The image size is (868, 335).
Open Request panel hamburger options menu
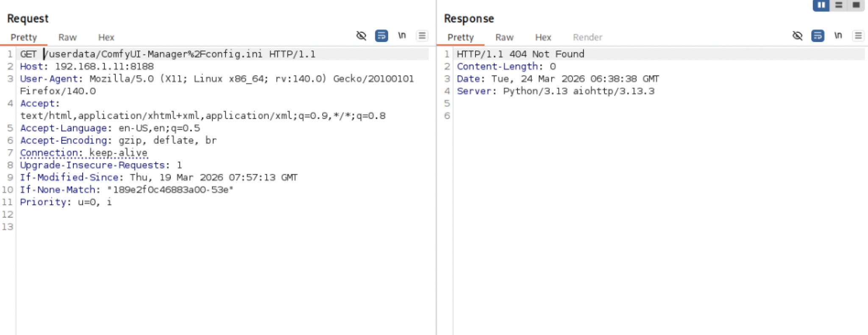422,36
